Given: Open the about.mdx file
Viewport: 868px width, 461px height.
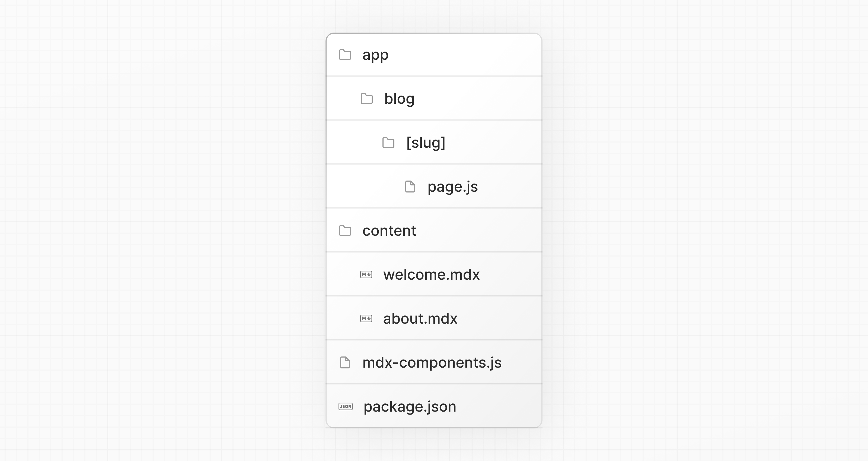Looking at the screenshot, I should [x=420, y=318].
